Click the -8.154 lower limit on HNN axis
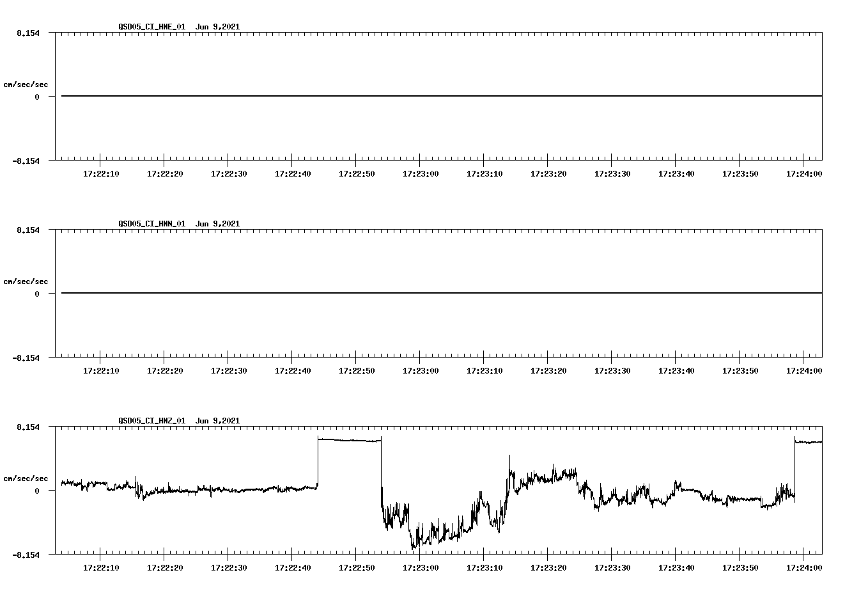The image size is (868, 591). 26,358
